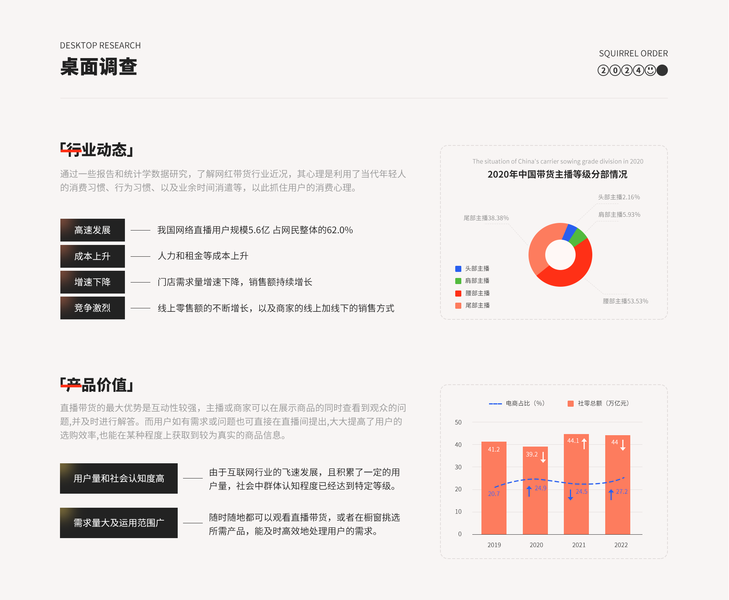
Task: Click the 41.2 value in the 2019 bar
Action: (494, 449)
